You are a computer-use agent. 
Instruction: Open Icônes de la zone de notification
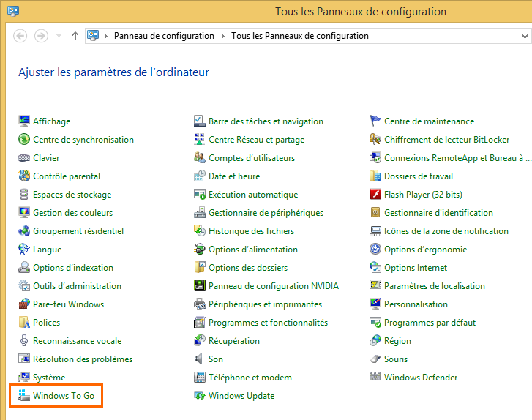tap(446, 231)
